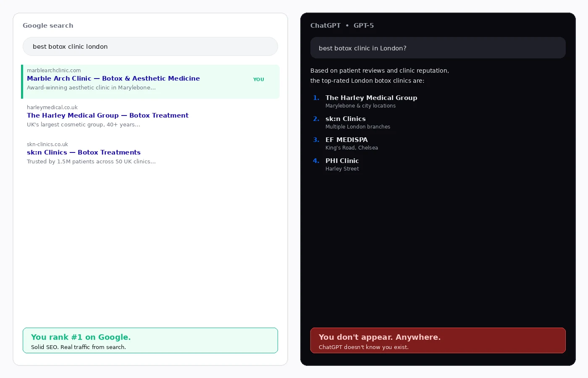Click 'the top-rated London botox clinics are:' line
Image resolution: width=588 pixels, height=378 pixels.
(367, 81)
